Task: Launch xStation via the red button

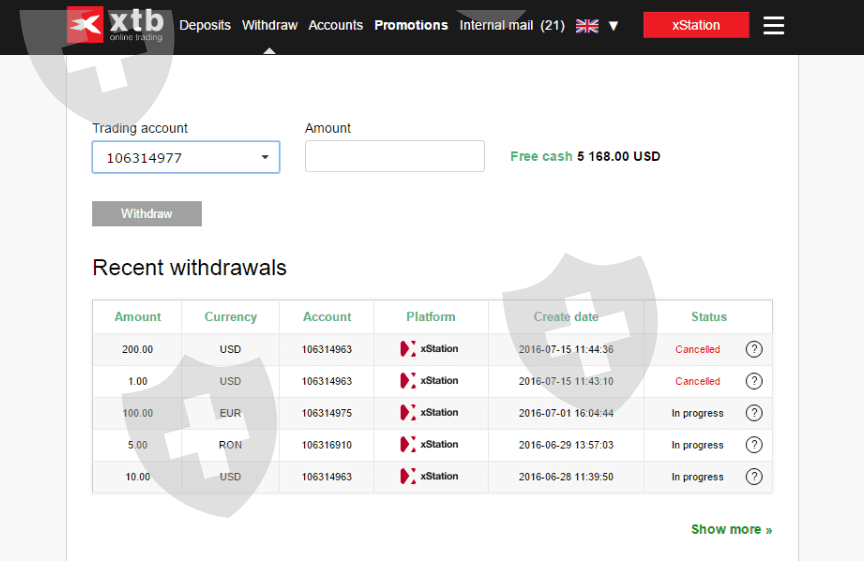Action: pos(696,25)
